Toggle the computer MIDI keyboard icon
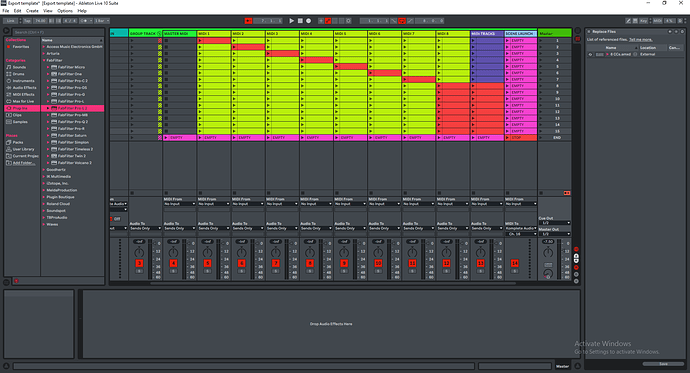This screenshot has width=690, height=373. 635,21
